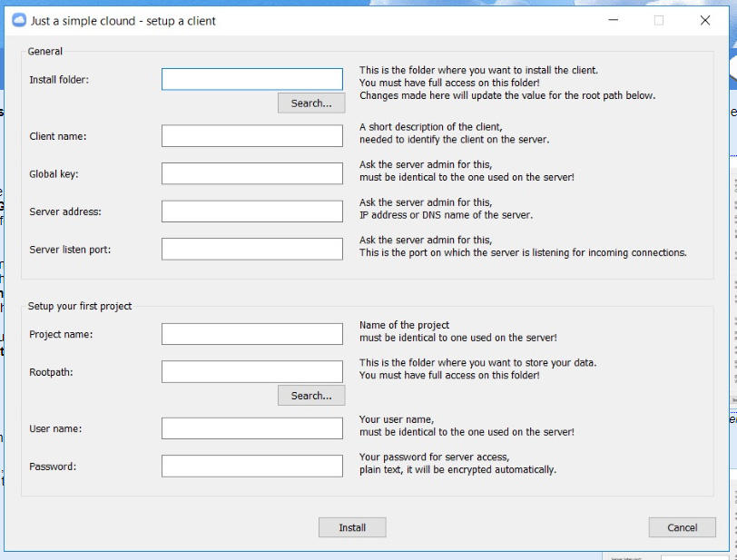Click into the Server address field
This screenshot has height=560, width=737.
(x=252, y=211)
